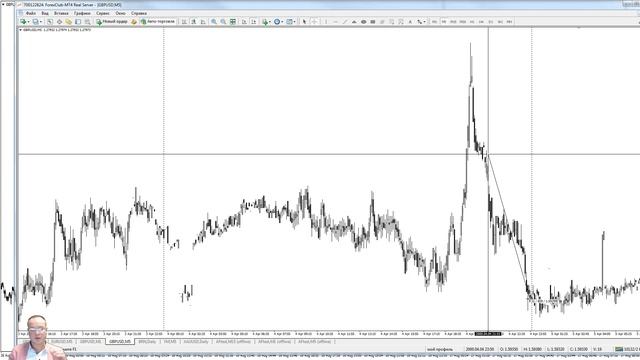640x360 pixels.
Task: Switch to H4 timeframe
Action: click(481, 22)
